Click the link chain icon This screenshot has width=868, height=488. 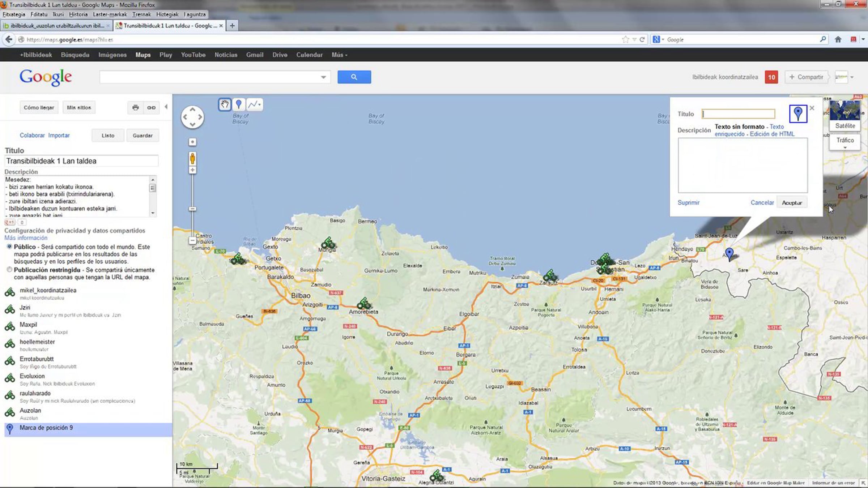[x=151, y=108]
